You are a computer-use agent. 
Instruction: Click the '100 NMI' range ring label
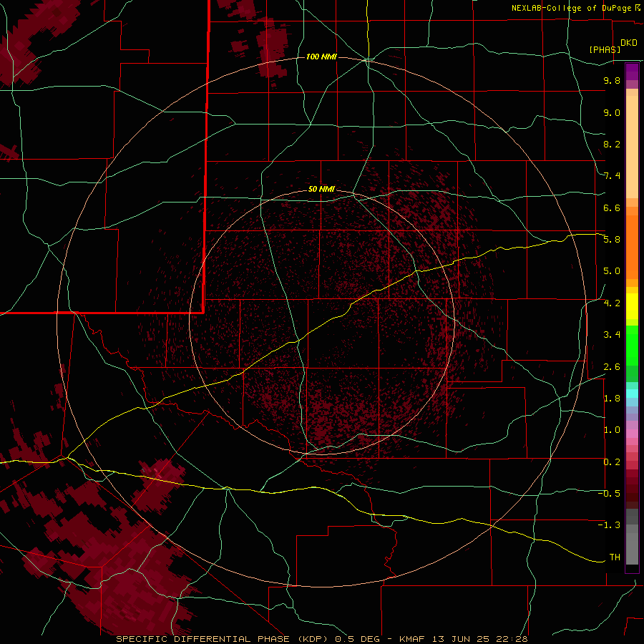[x=321, y=57]
